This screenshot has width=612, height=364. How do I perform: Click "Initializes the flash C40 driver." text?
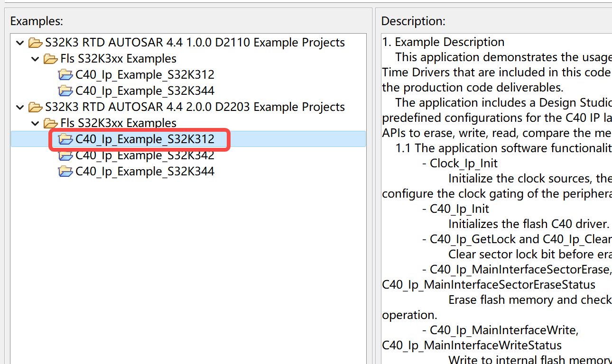coord(529,224)
